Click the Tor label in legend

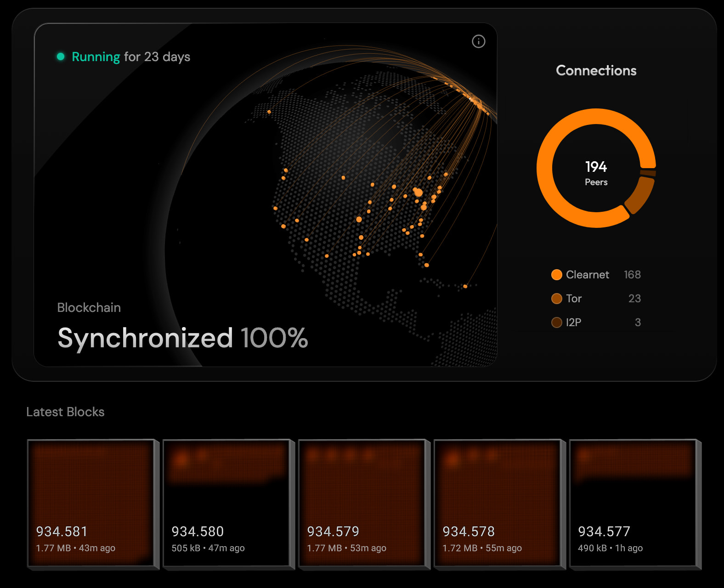574,299
